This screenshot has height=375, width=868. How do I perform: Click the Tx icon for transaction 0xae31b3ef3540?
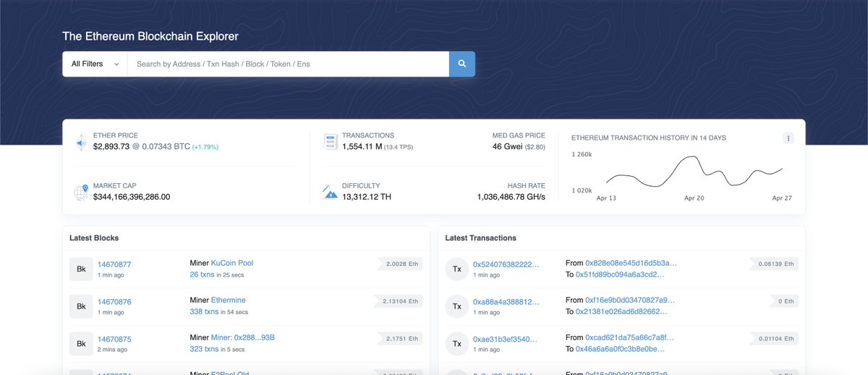click(456, 344)
